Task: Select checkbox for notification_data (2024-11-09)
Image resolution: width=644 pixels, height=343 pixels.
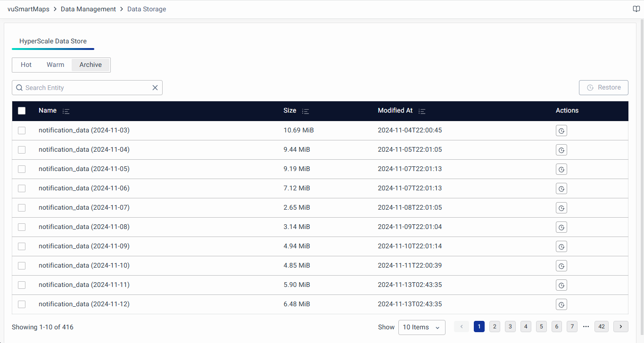Action: point(22,246)
